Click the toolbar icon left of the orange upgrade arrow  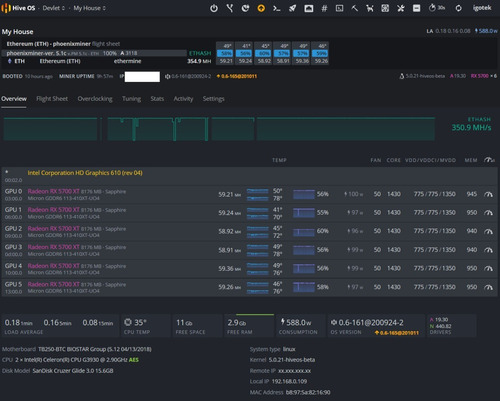[245, 8]
